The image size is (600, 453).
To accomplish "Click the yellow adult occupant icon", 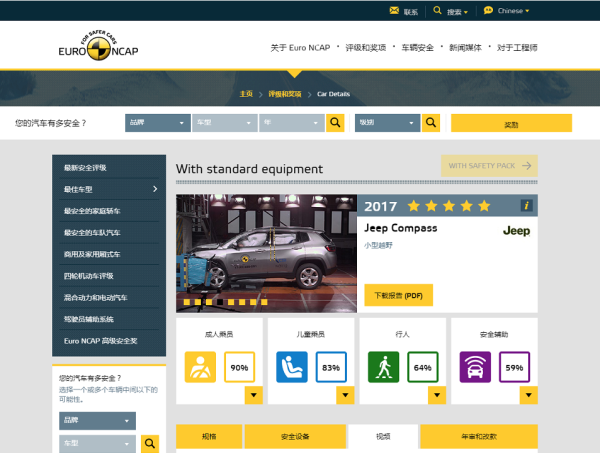I will (x=200, y=367).
